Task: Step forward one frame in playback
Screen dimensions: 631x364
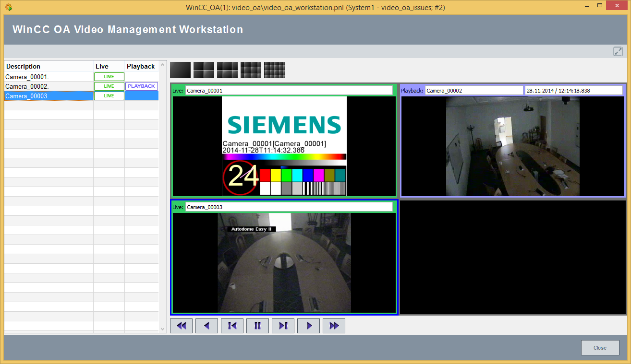Action: click(283, 326)
